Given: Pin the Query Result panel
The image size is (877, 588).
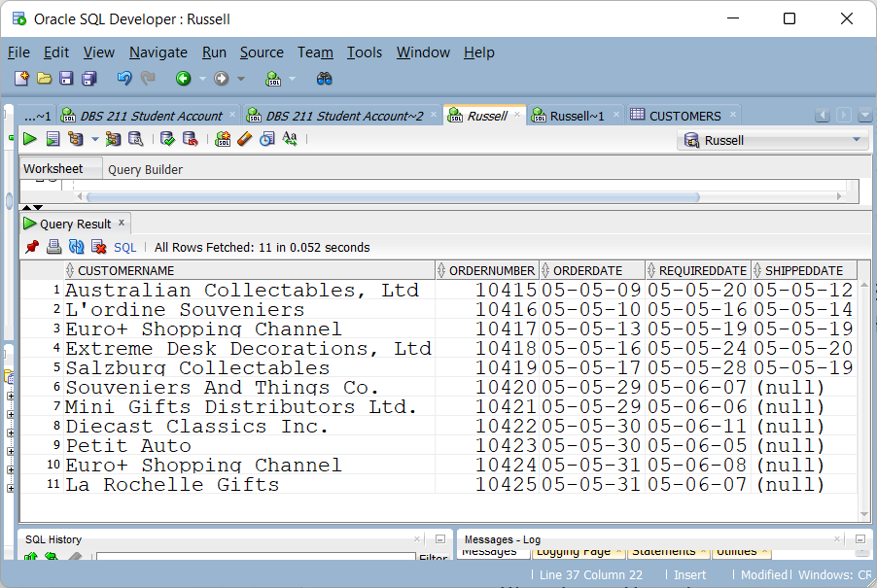Looking at the screenshot, I should pyautogui.click(x=32, y=247).
